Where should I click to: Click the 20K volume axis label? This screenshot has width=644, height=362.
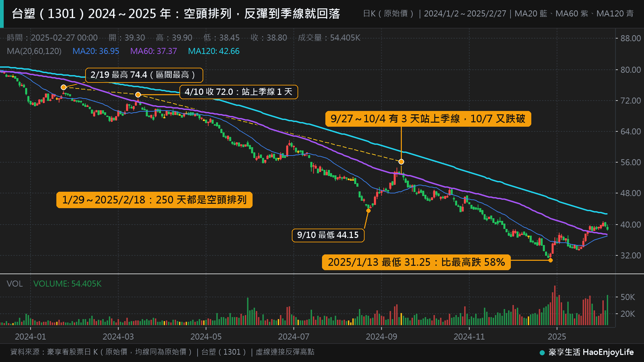(x=628, y=314)
